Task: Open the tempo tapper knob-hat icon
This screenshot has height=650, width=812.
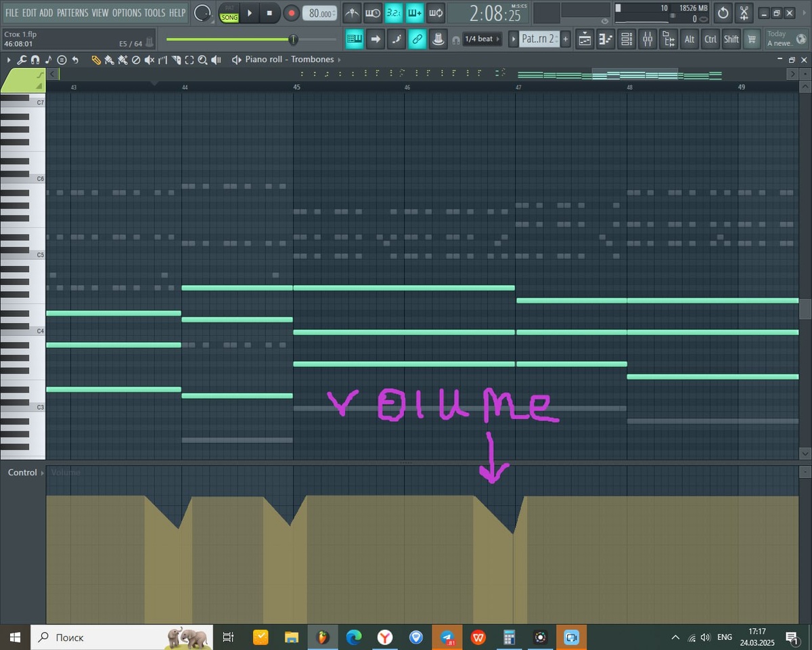Action: click(438, 39)
